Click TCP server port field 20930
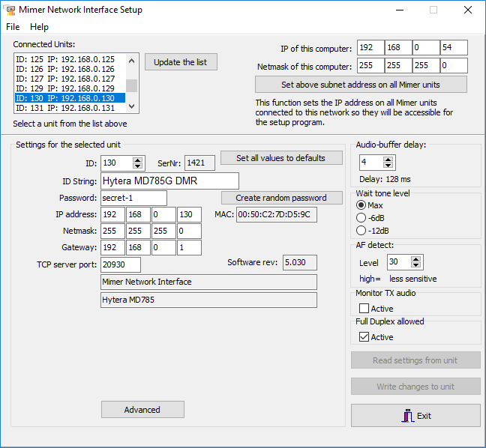 click(121, 264)
